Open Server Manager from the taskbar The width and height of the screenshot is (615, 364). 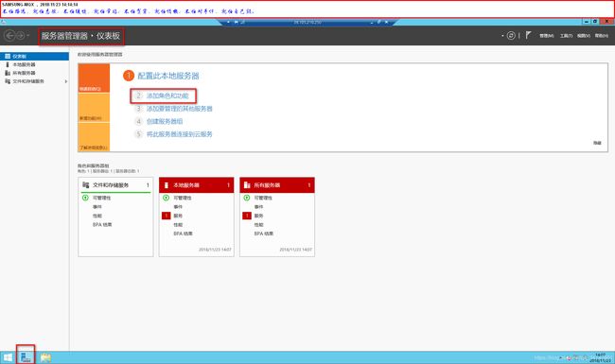click(x=26, y=357)
